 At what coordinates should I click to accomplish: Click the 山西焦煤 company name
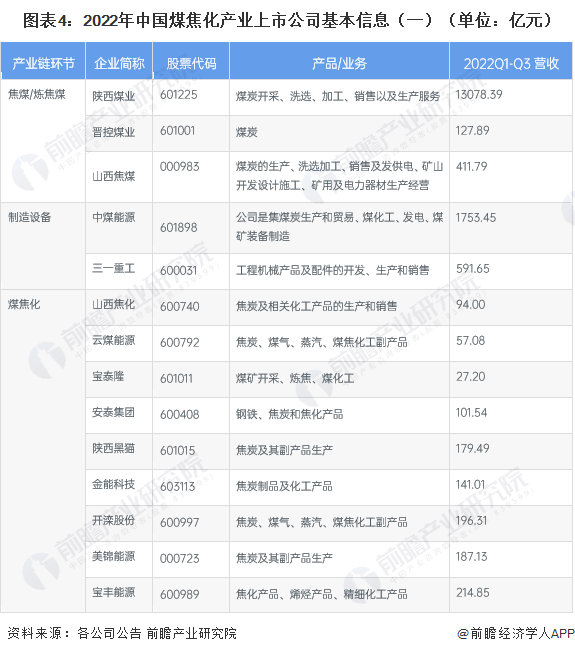click(113, 176)
